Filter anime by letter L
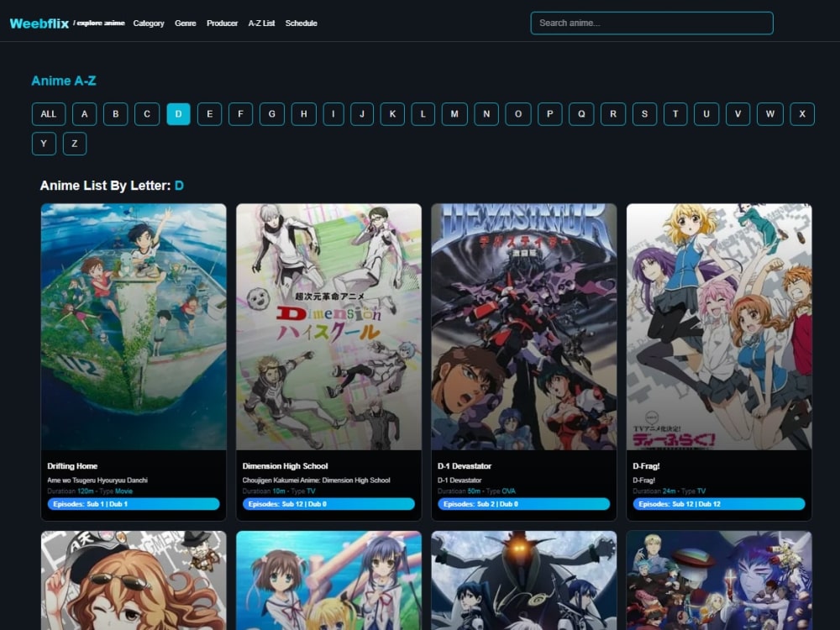 pos(423,113)
